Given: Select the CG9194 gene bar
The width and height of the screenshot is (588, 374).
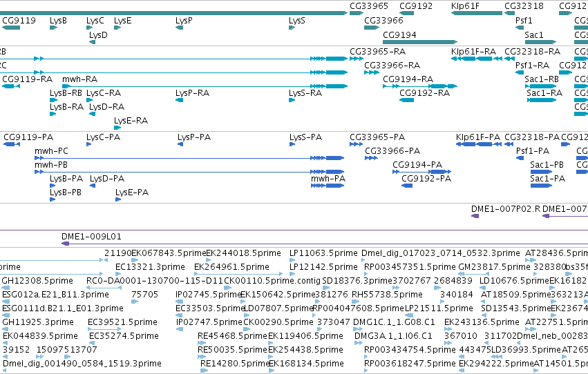Looking at the screenshot, I should click(420, 42).
